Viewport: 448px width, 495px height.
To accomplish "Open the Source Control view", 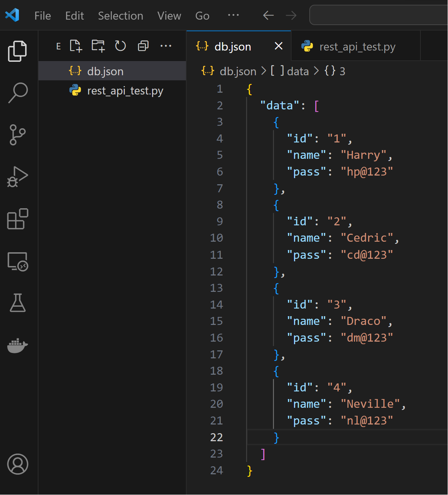I will click(x=17, y=135).
